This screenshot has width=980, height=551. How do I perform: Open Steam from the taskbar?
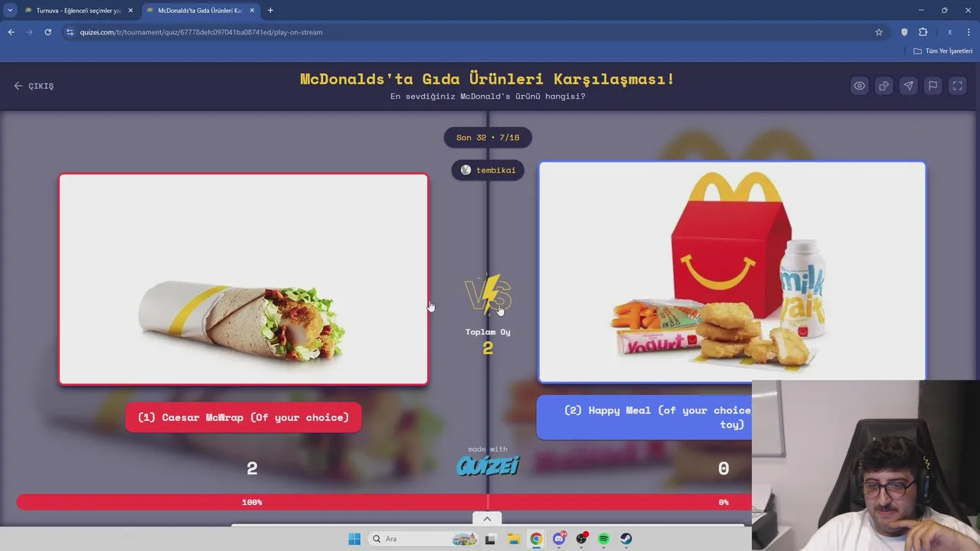pyautogui.click(x=626, y=539)
